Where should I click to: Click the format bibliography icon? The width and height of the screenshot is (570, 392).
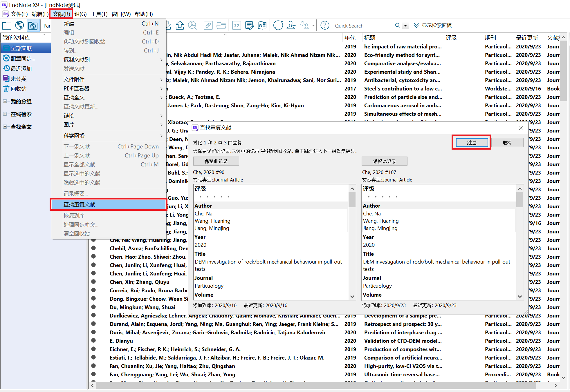click(249, 26)
